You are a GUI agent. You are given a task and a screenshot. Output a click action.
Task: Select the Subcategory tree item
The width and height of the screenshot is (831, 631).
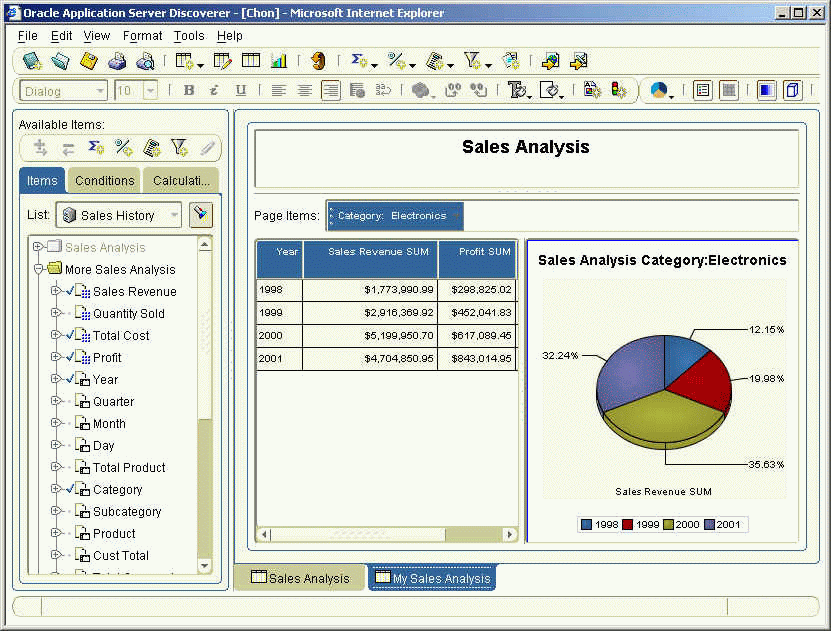click(x=127, y=511)
